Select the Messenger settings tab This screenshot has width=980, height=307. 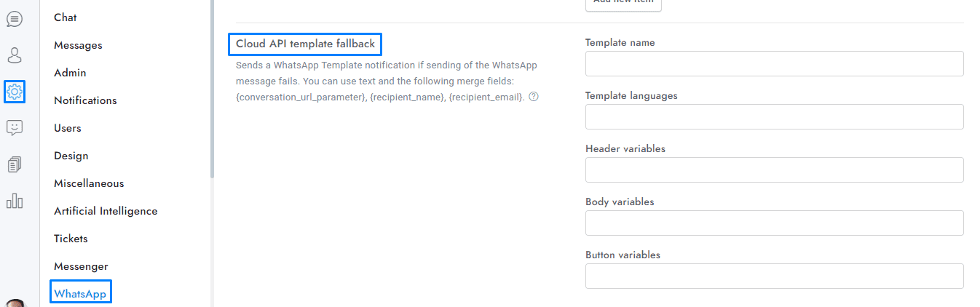(81, 266)
